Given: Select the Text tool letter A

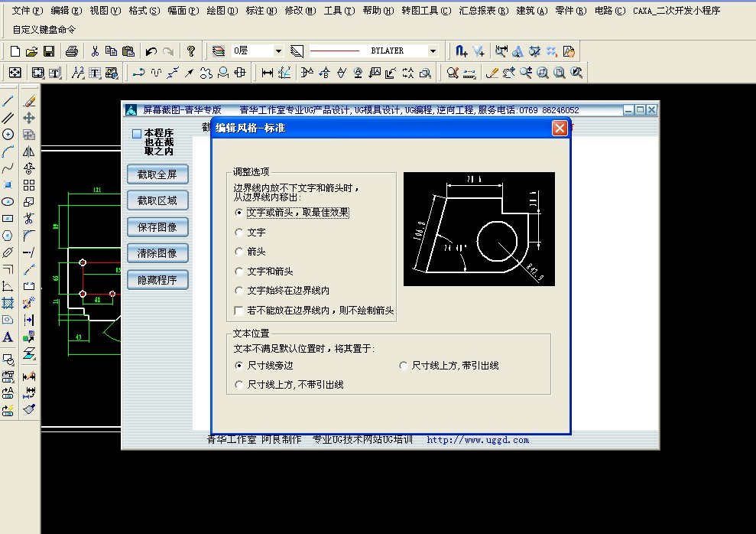Looking at the screenshot, I should click(x=8, y=337).
